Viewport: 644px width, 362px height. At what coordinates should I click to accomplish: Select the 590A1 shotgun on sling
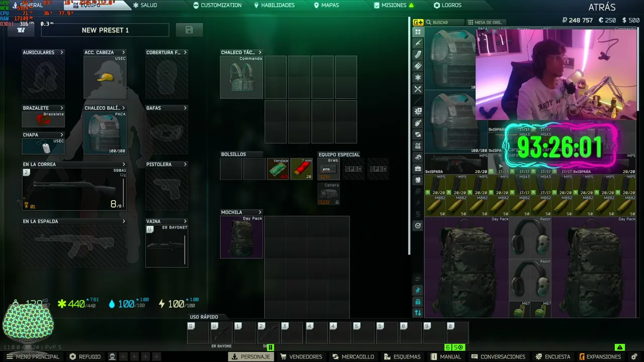click(x=74, y=189)
